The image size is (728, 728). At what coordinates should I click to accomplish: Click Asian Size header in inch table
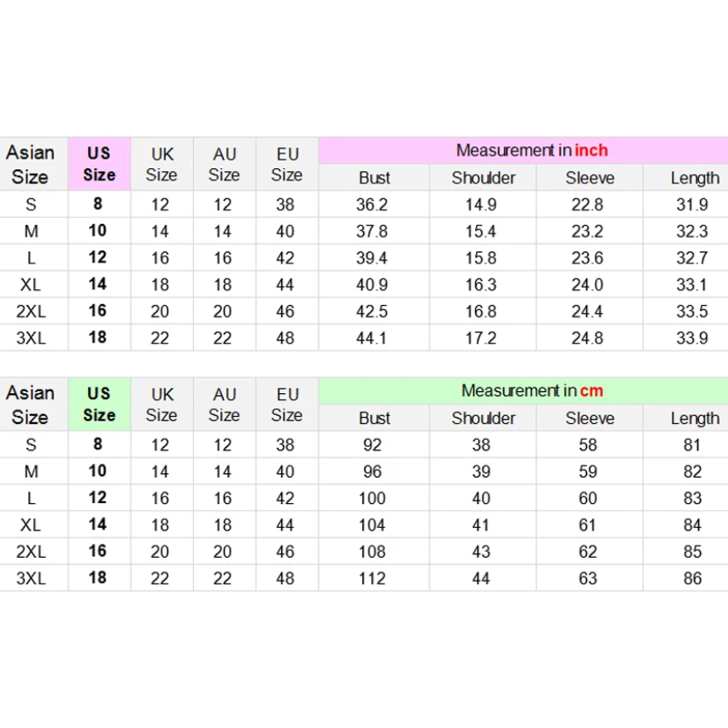[x=30, y=164]
